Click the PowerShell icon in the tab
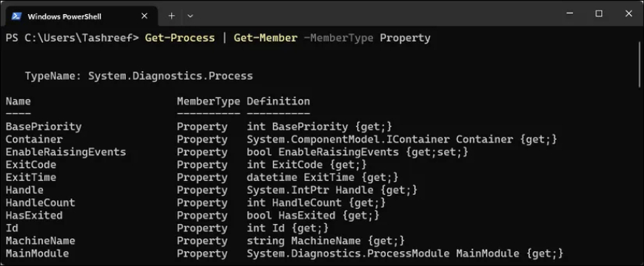 (16, 16)
